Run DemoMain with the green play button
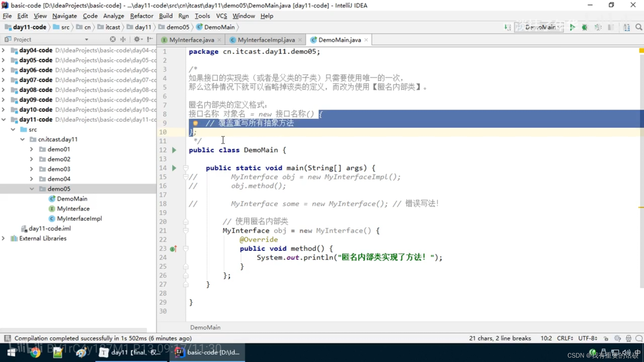Screen dimensions: 644x362 (572, 27)
